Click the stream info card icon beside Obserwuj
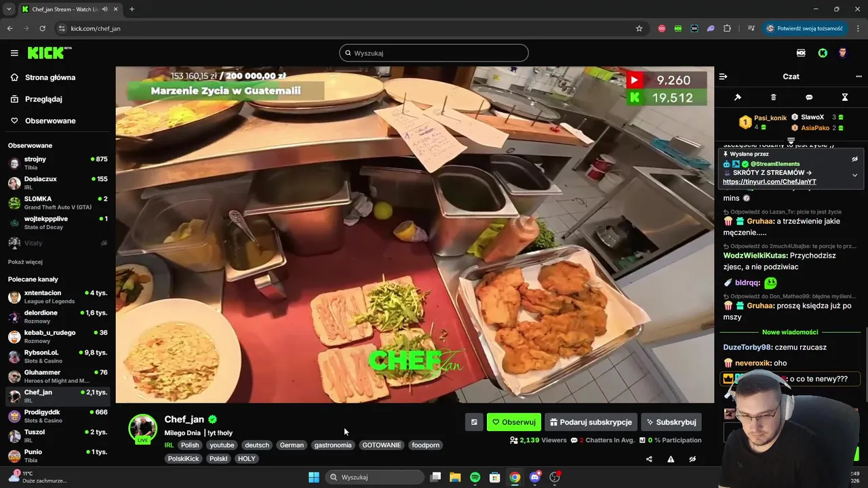The height and width of the screenshot is (488, 868). coord(474,422)
